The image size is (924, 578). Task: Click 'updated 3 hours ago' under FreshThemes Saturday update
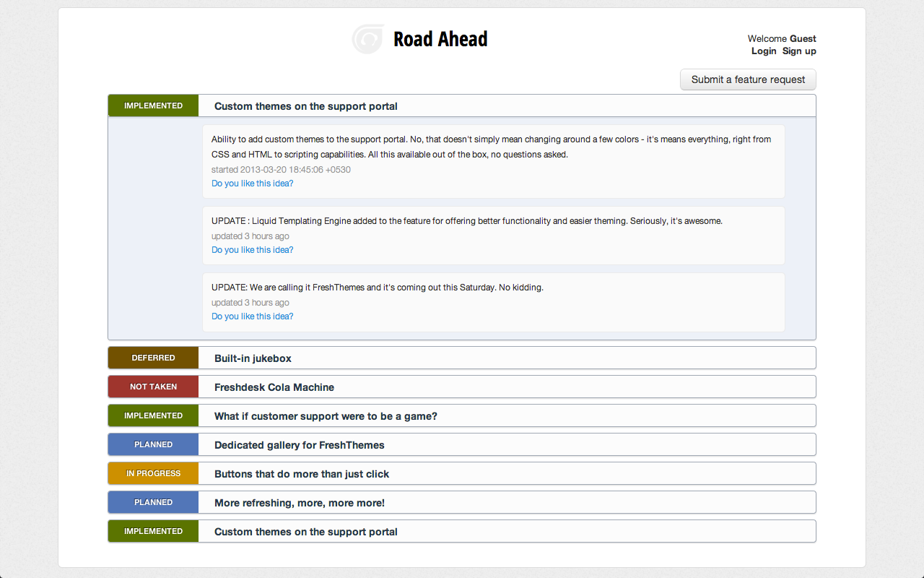[250, 303]
